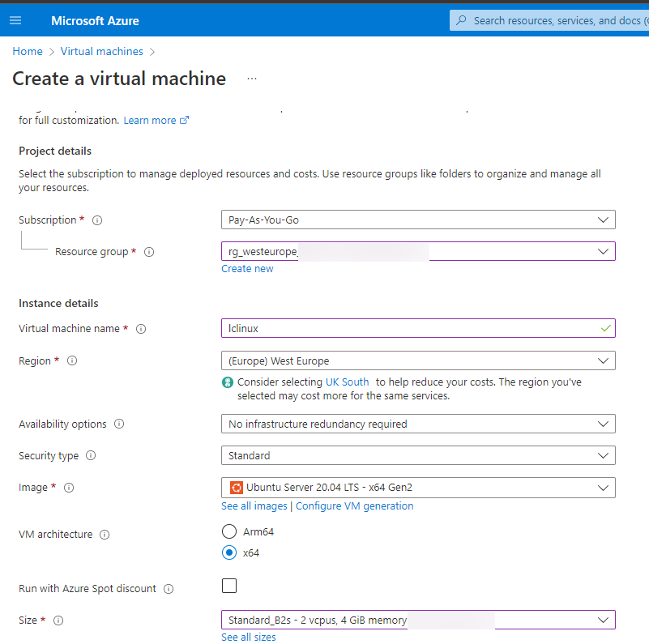This screenshot has width=649, height=644.
Task: Click See all images link
Action: (254, 506)
